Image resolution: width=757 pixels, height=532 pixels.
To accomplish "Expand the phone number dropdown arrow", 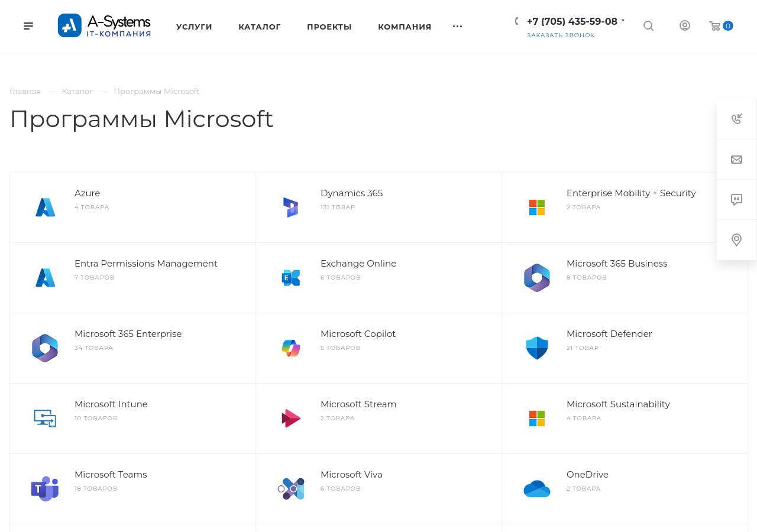I will pos(623,21).
